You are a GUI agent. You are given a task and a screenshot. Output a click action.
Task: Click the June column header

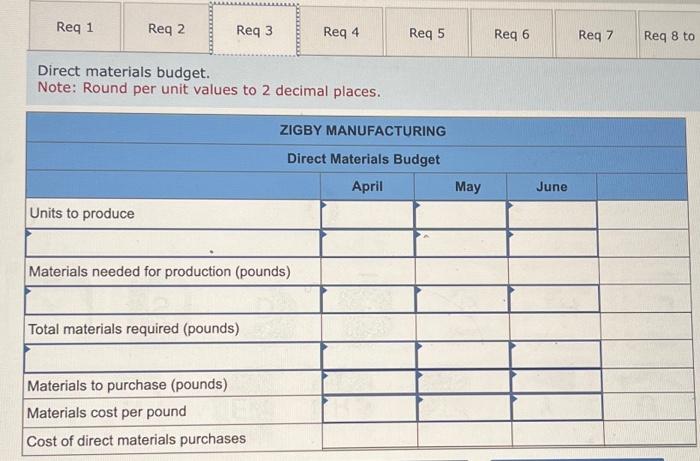coord(552,187)
